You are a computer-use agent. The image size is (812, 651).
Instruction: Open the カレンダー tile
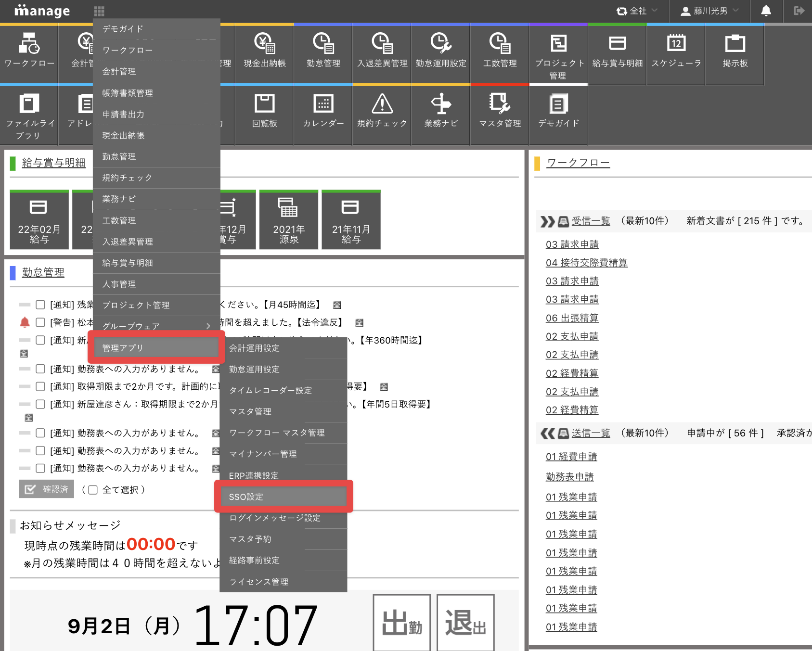click(x=323, y=115)
